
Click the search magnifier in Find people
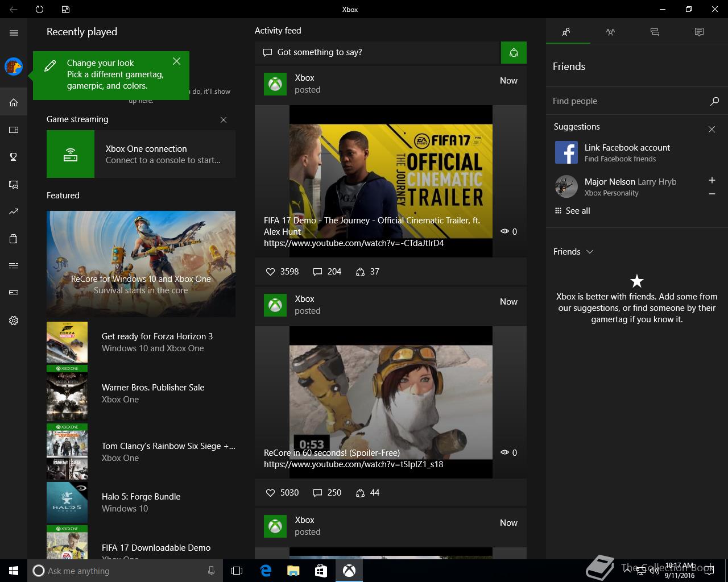714,101
